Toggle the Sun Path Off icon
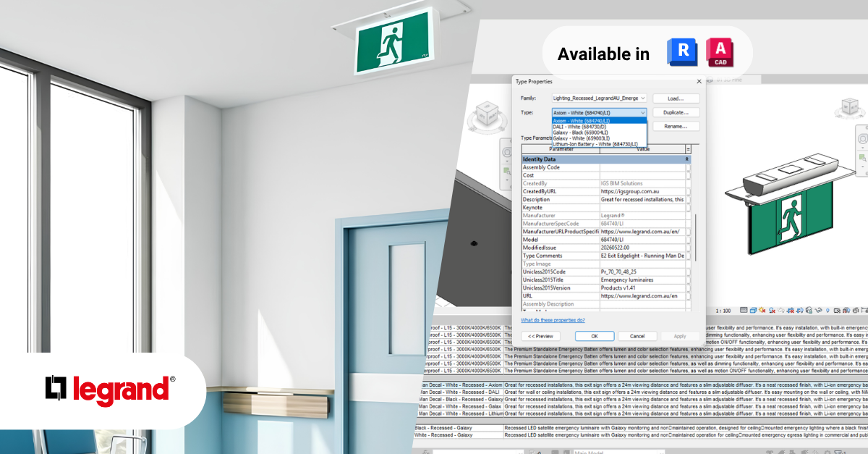Image resolution: width=868 pixels, height=454 pixels. pyautogui.click(x=762, y=311)
